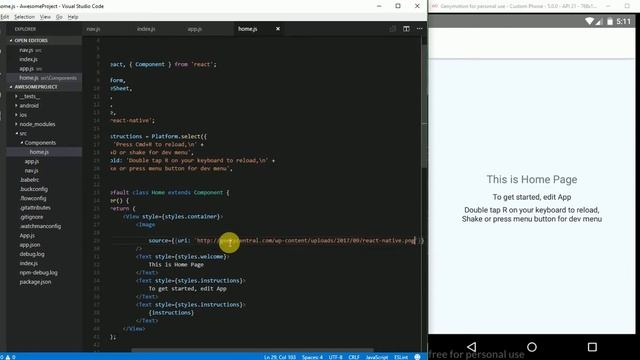Change the JavaScript language mode
The image size is (640, 360).
click(x=377, y=357)
